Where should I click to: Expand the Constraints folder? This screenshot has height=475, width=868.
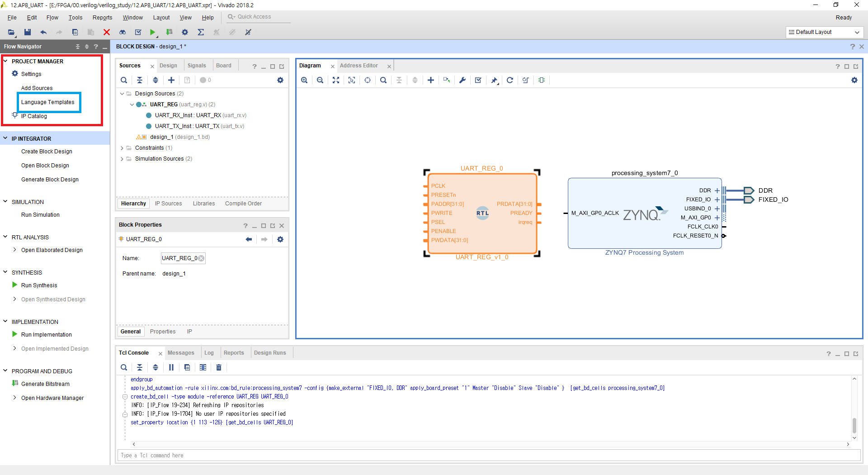coord(122,148)
